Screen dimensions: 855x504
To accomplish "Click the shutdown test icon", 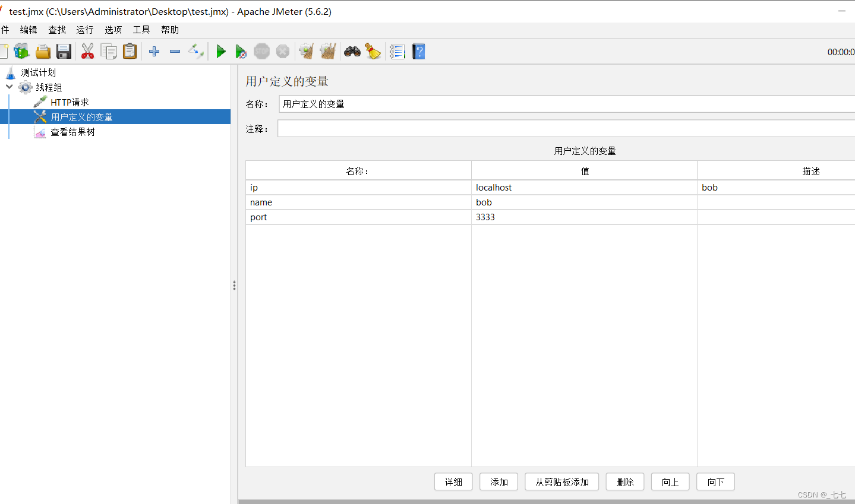I will (x=283, y=52).
